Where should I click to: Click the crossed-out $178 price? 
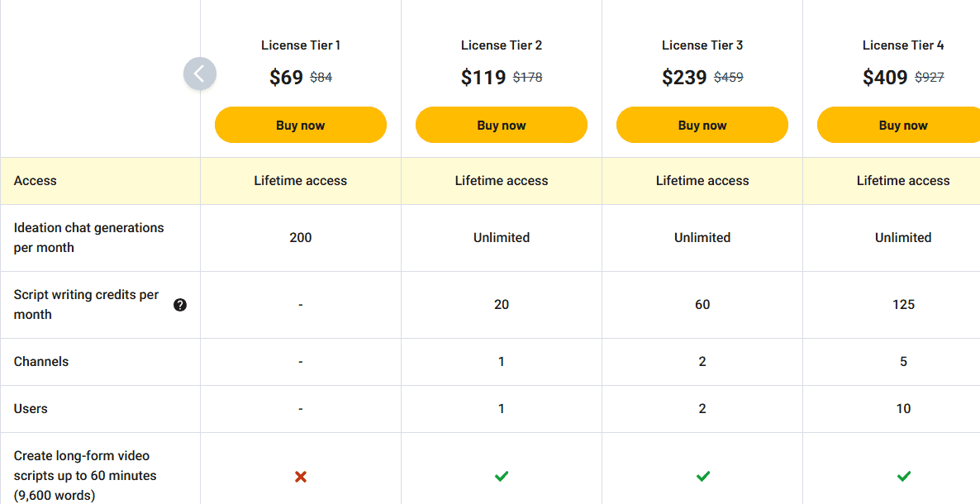click(529, 77)
